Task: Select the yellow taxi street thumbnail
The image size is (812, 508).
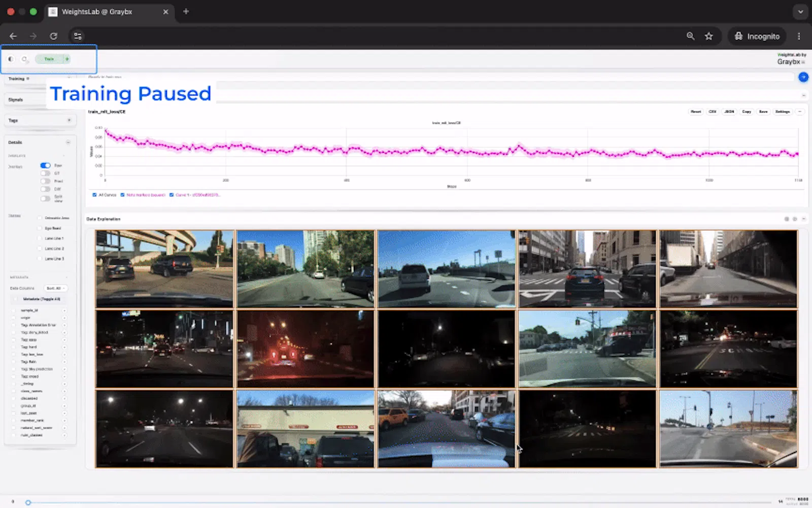Action: [x=447, y=429]
